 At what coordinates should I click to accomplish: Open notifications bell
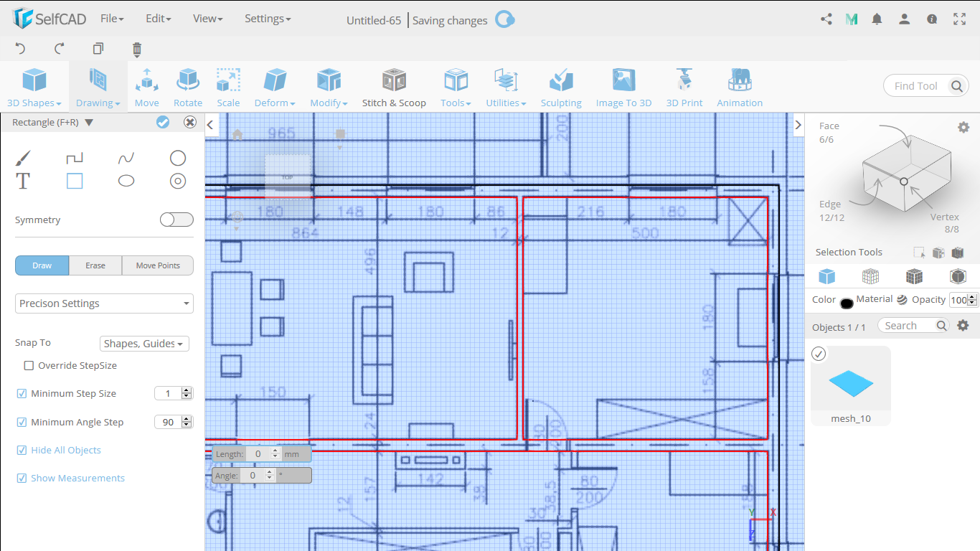[877, 19]
